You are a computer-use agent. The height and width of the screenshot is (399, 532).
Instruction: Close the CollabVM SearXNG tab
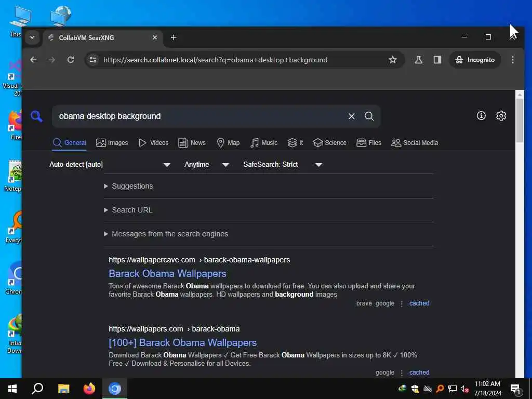coord(155,37)
